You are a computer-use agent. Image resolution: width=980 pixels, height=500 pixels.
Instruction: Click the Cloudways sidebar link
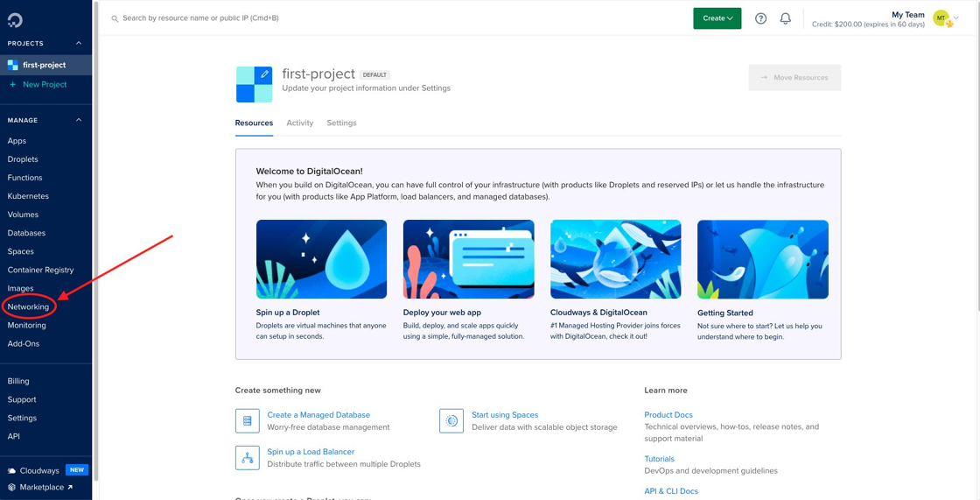click(39, 470)
